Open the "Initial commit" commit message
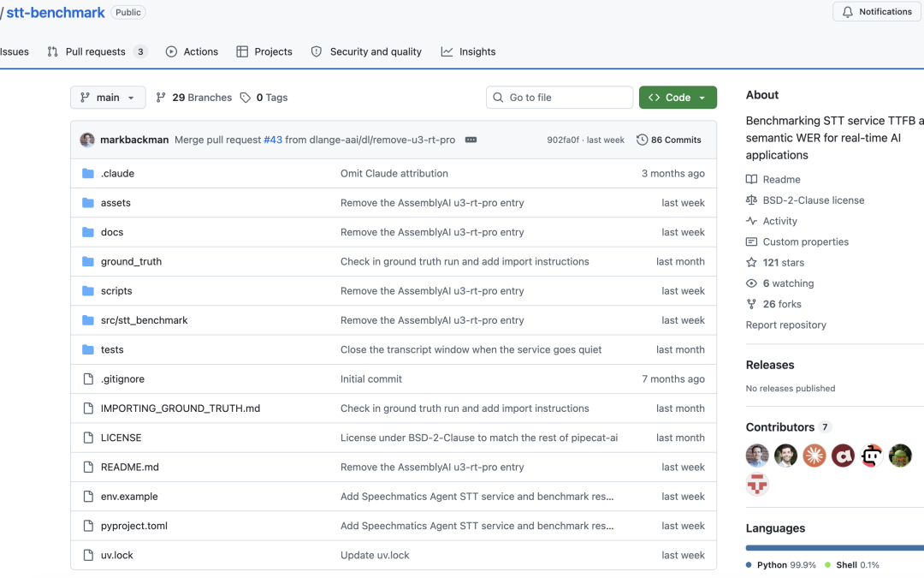The height and width of the screenshot is (578, 924). coord(371,379)
